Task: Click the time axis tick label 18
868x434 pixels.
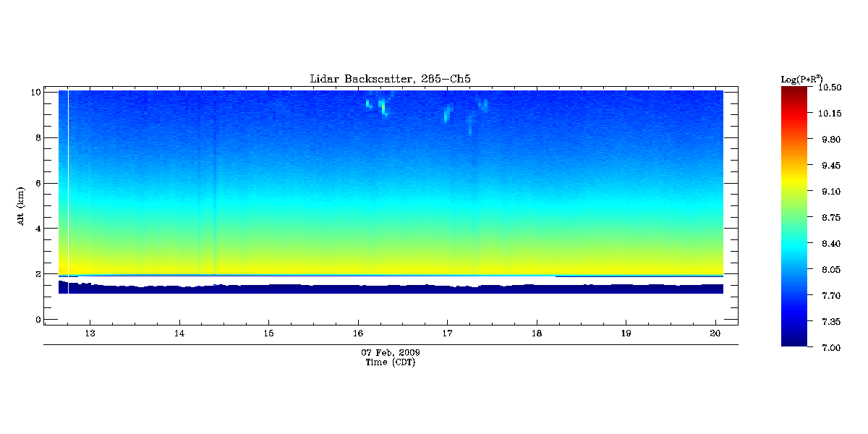Action: click(537, 333)
